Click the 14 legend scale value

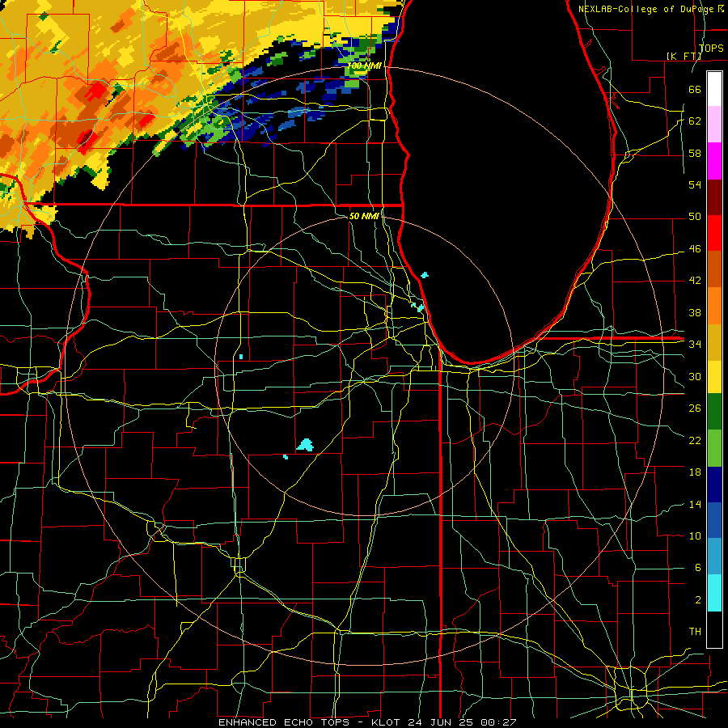pos(695,504)
